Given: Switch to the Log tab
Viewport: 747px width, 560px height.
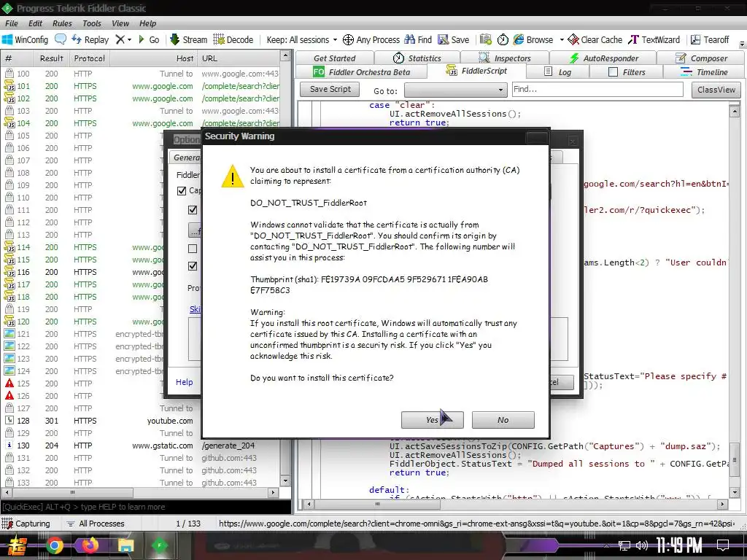Looking at the screenshot, I should tap(558, 72).
